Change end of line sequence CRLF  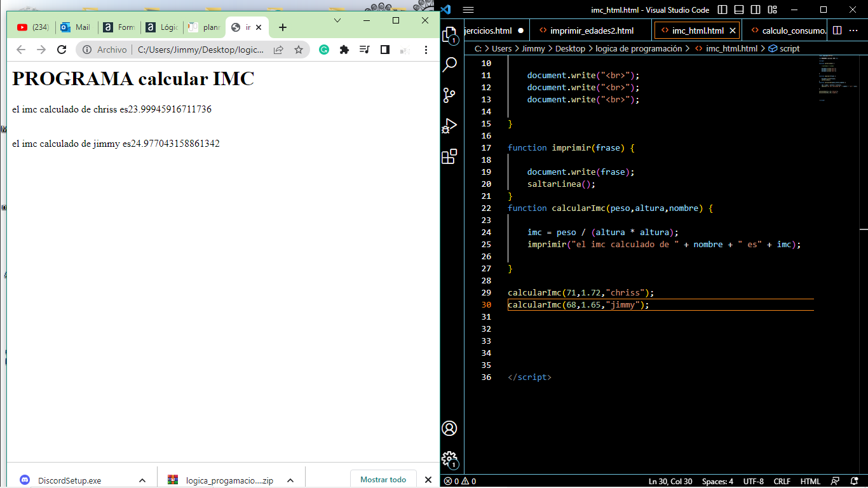point(782,481)
